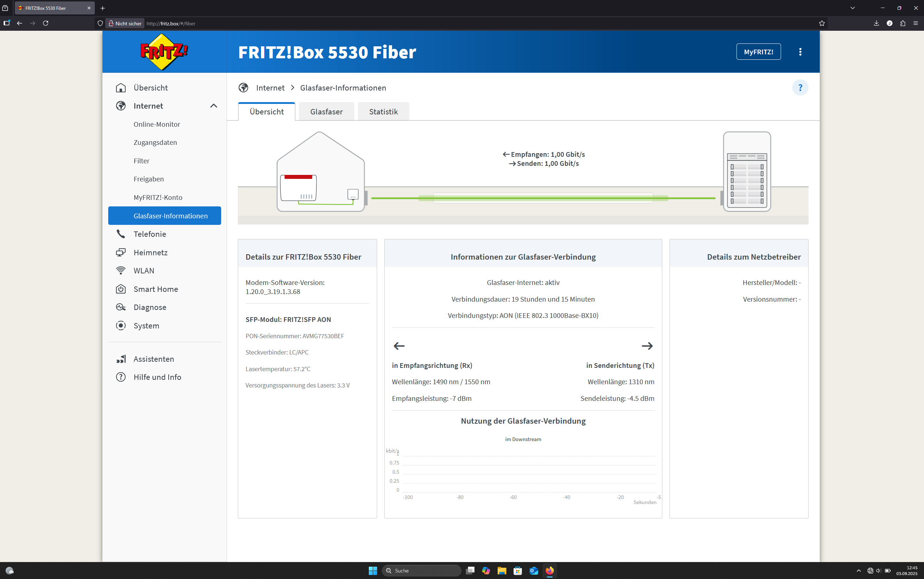Select Glasfaser-Informationen in sidebar
The image size is (924, 579).
point(165,215)
